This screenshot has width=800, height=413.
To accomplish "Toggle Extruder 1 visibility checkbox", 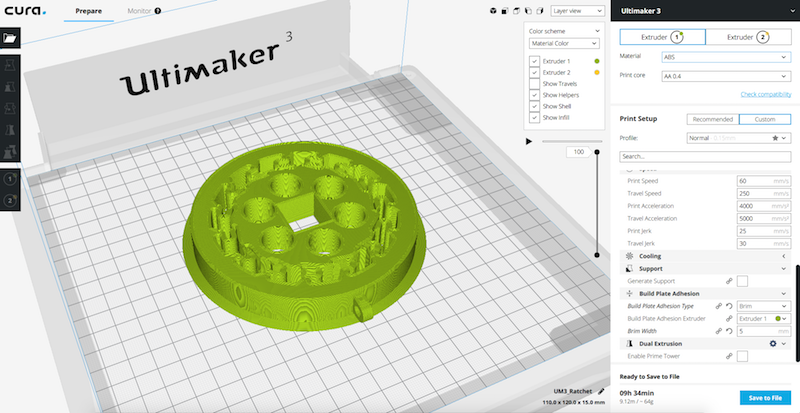I will point(534,61).
